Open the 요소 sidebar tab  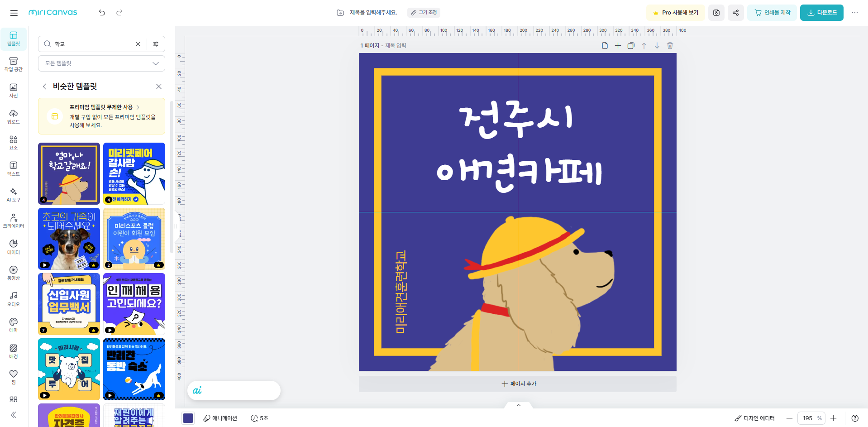coord(14,143)
